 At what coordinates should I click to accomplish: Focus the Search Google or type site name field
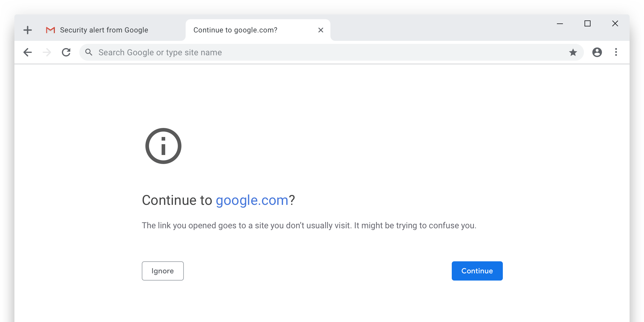300,52
